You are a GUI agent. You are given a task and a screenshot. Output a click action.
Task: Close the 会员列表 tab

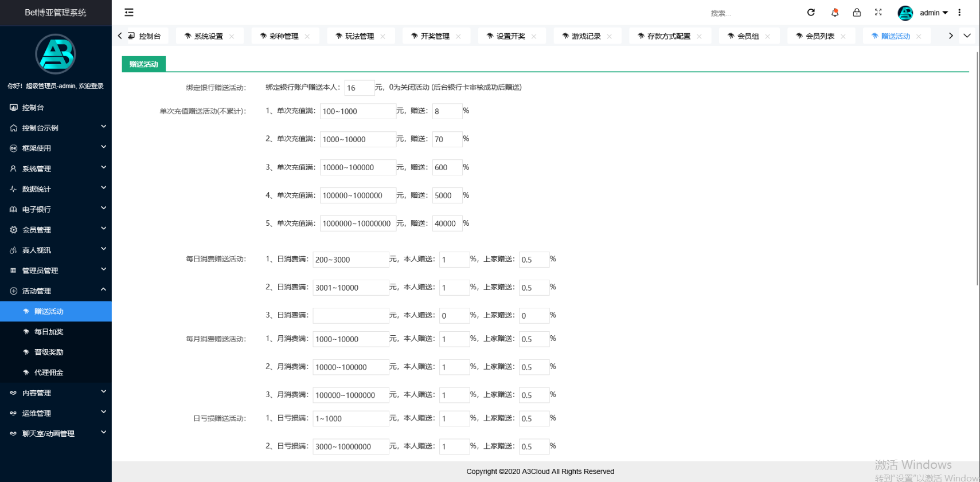(x=843, y=36)
